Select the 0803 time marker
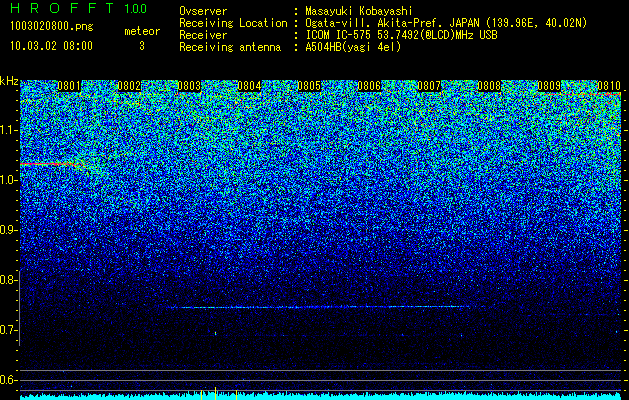This screenshot has width=629, height=400. (x=189, y=86)
